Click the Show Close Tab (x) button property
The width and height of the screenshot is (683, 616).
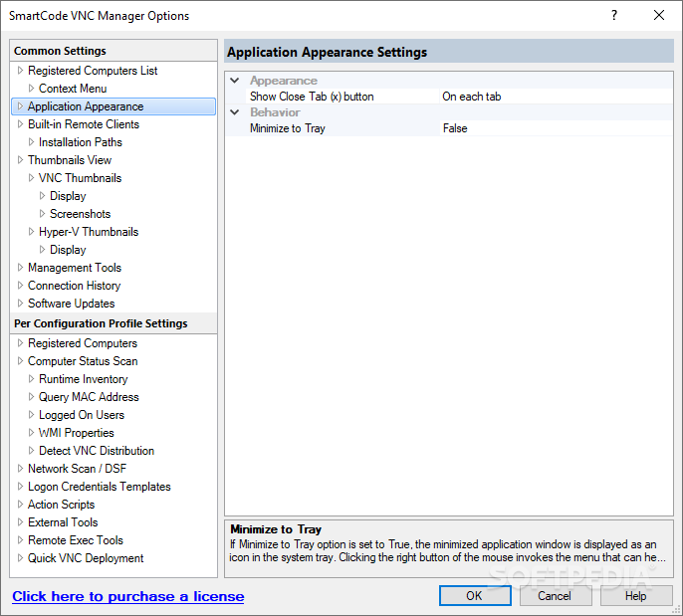312,97
